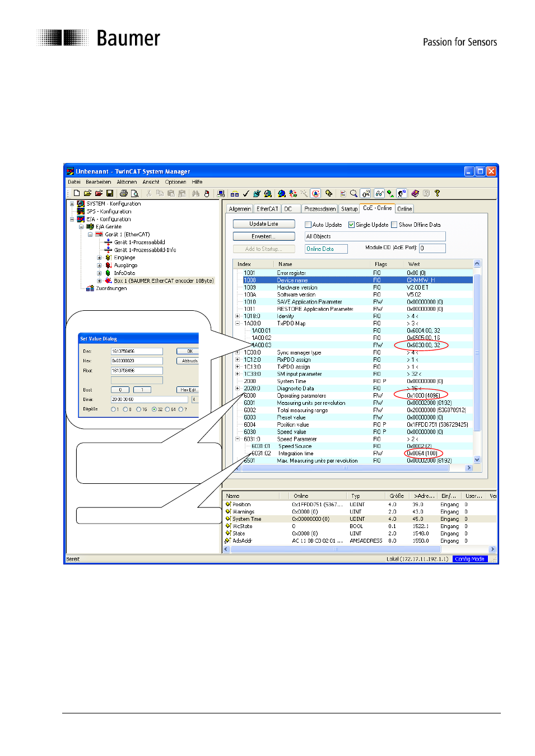Expand the Box 1 BAUMER encoder node
Screen dimensions: 535x756
(99, 281)
